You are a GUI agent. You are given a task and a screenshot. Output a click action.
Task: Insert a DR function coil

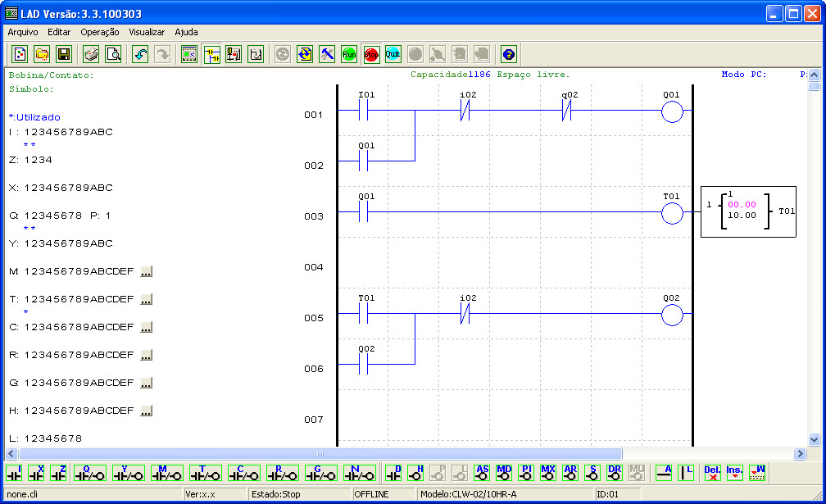(615, 473)
